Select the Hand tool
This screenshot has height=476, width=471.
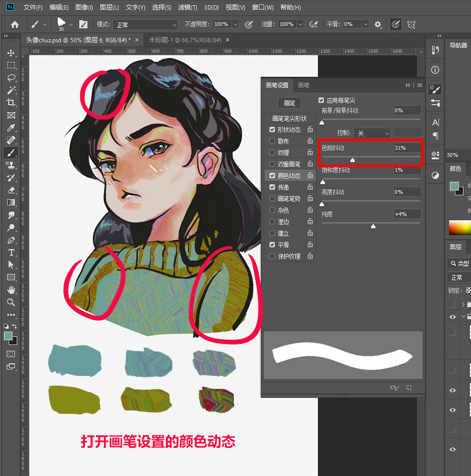(11, 290)
